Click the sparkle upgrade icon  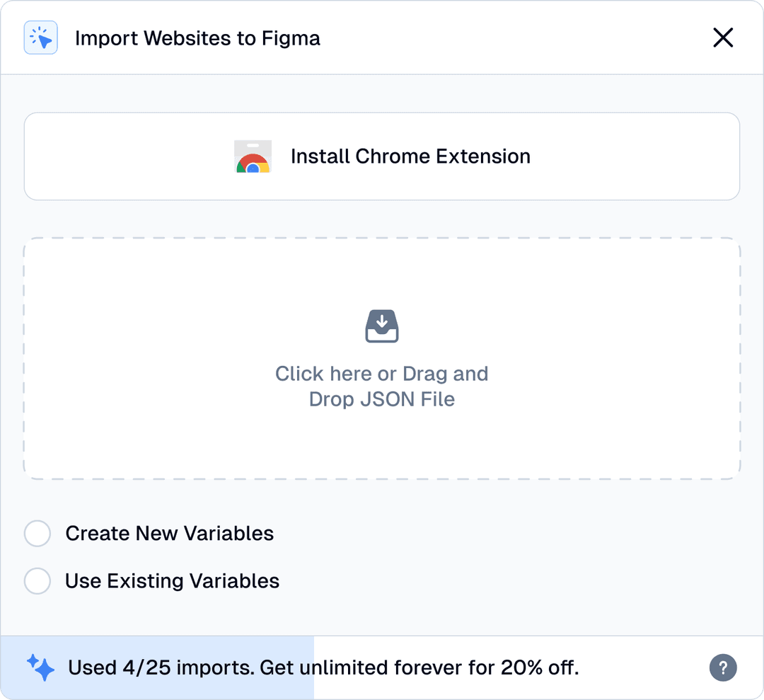[x=41, y=668]
